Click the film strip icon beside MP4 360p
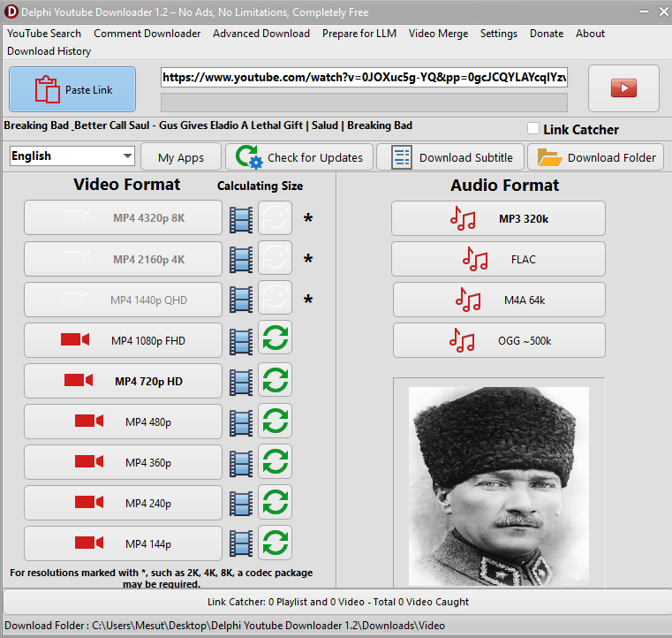 click(241, 464)
